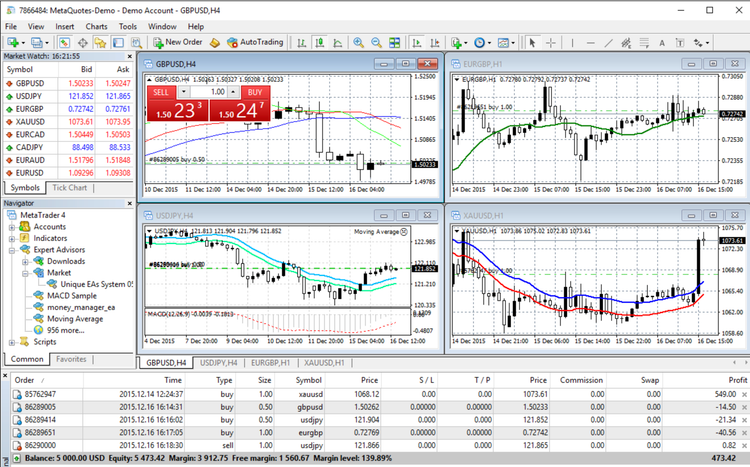Select the crosshair tool icon

point(550,43)
